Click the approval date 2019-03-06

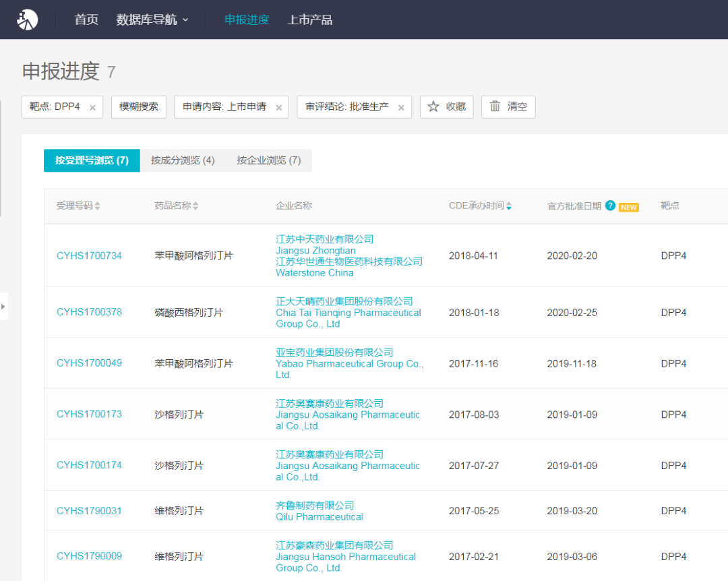(572, 556)
